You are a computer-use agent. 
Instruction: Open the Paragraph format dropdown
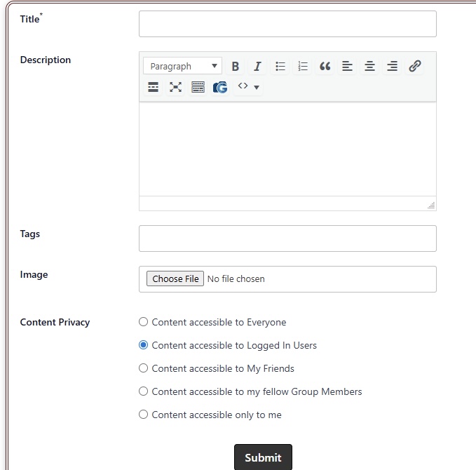click(182, 66)
